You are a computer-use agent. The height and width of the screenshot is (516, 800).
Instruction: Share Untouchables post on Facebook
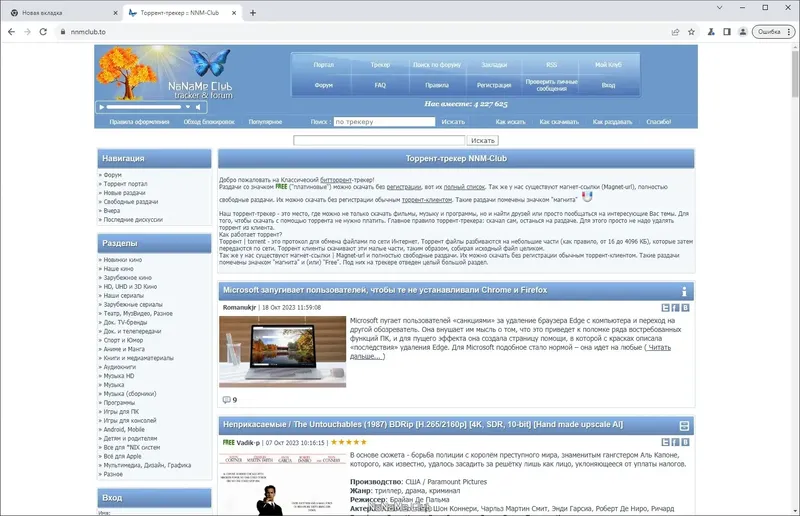coord(676,443)
